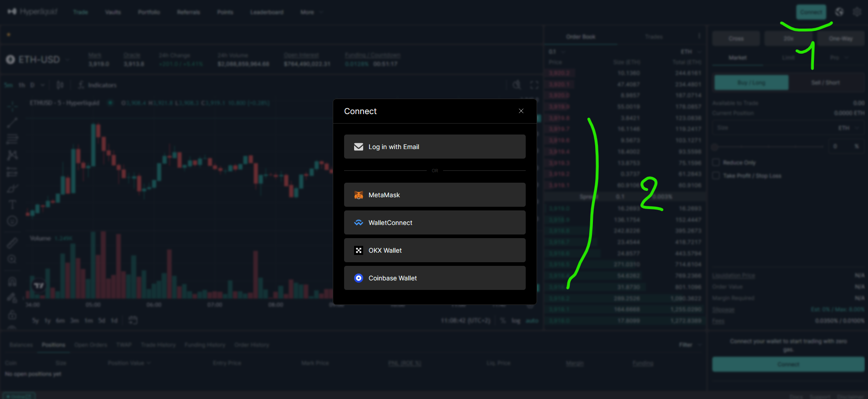868x399 pixels.
Task: Select the crosshair cursor tool
Action: point(12,106)
